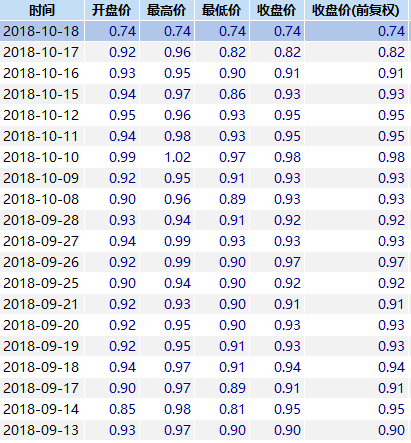This screenshot has width=411, height=443.
Task: Click the 2018-10-15 date cell
Action: coord(42,94)
